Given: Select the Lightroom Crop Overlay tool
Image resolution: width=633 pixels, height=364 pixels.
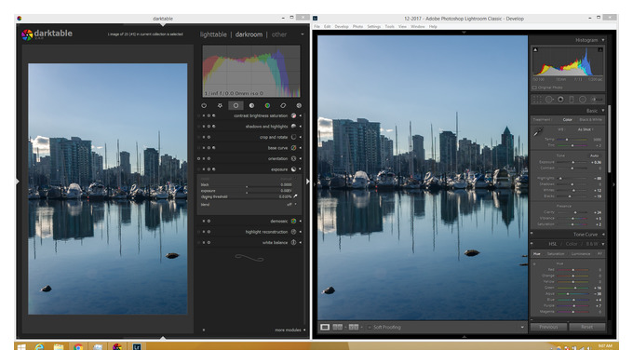Looking at the screenshot, I should (537, 100).
